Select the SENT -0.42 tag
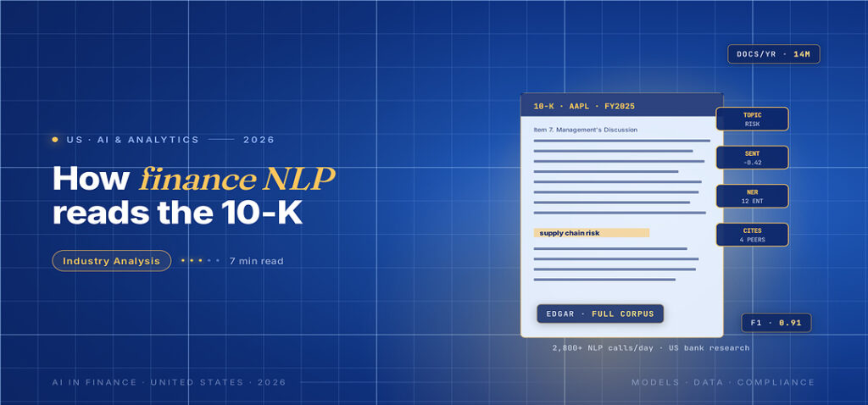 tap(753, 158)
